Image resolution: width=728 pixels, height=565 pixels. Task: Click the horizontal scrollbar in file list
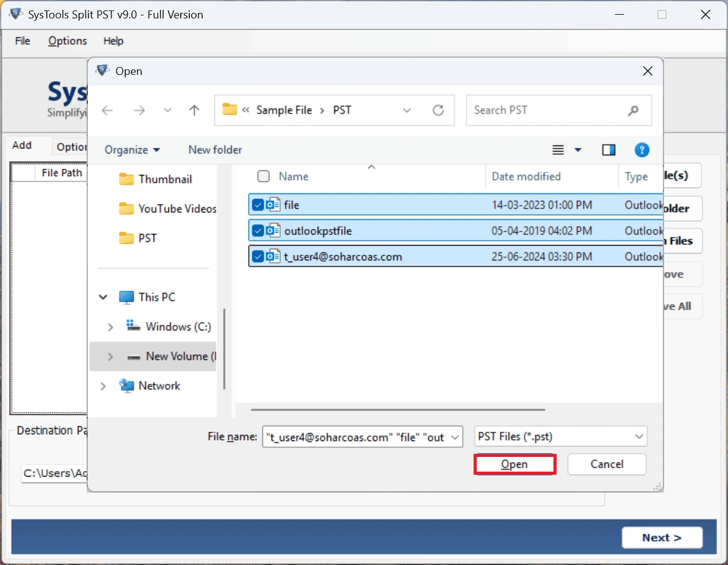(398, 410)
